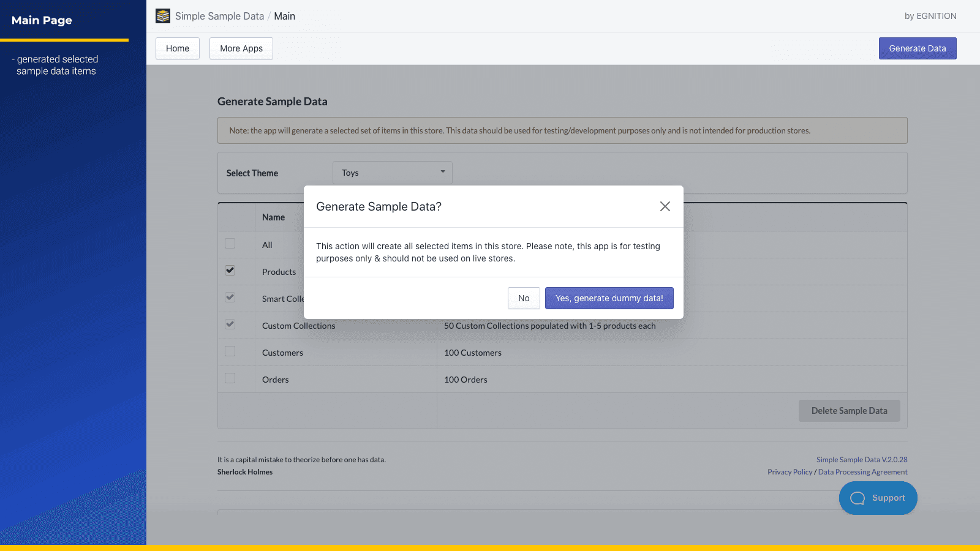Dismiss the dialog with the No button
This screenshot has width=980, height=551.
tap(523, 298)
